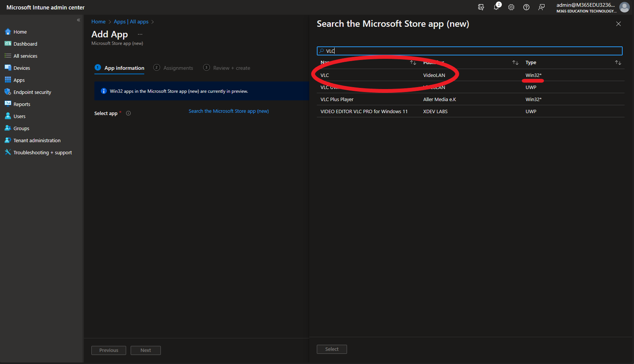The image size is (634, 364).
Task: Close the Search the Microsoft Store app panel
Action: click(619, 24)
